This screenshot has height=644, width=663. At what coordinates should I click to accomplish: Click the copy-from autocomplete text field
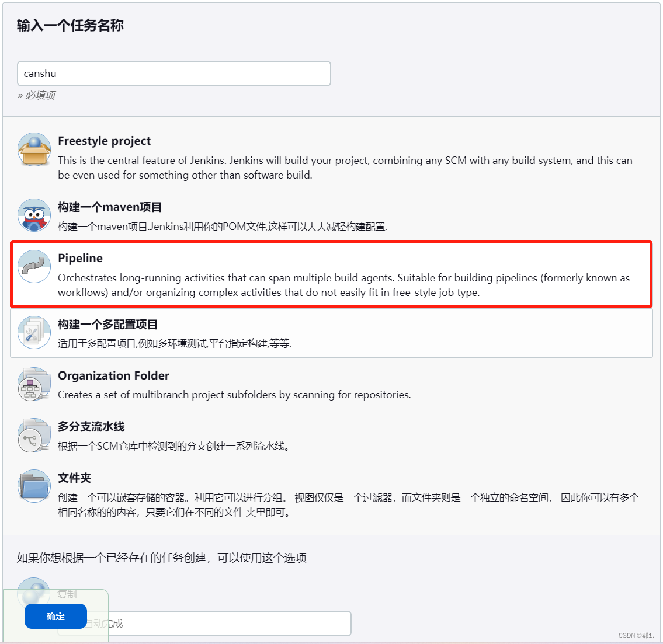[x=204, y=624]
